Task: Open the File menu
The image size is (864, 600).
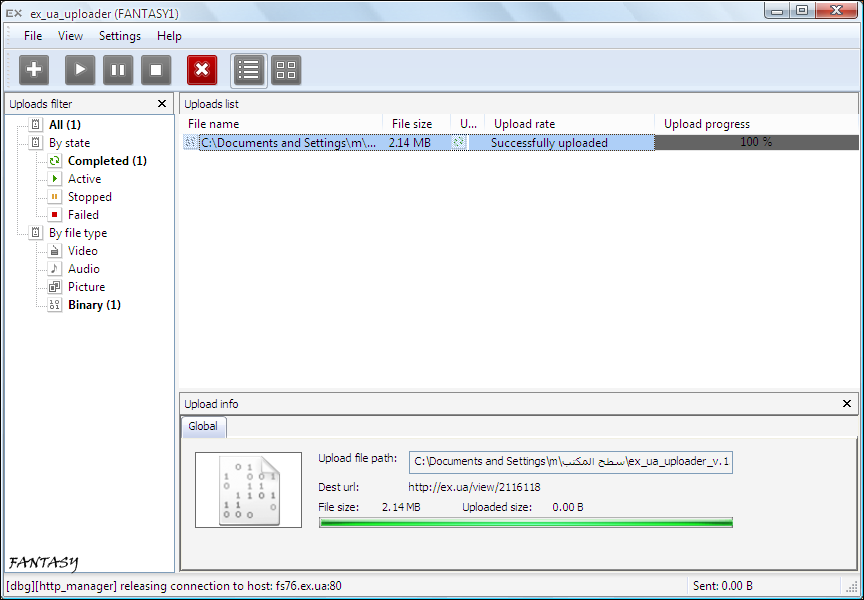Action: coord(33,36)
